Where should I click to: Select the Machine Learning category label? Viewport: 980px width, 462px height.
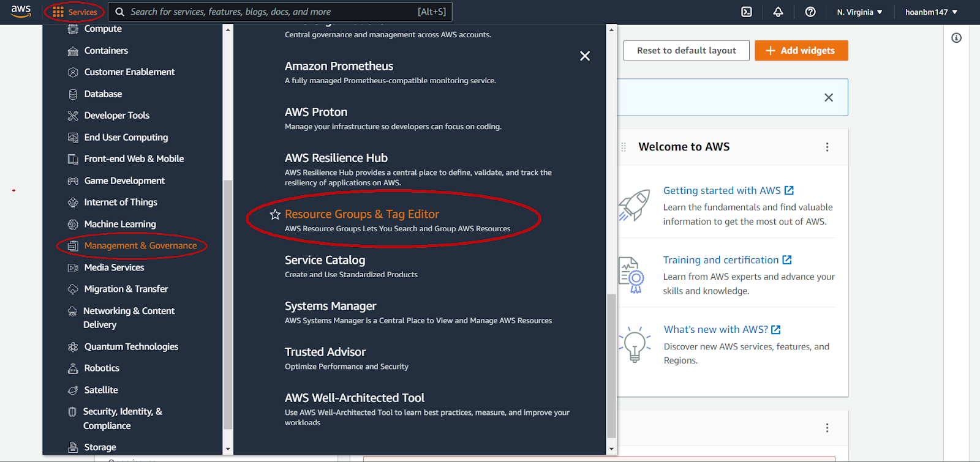(120, 224)
